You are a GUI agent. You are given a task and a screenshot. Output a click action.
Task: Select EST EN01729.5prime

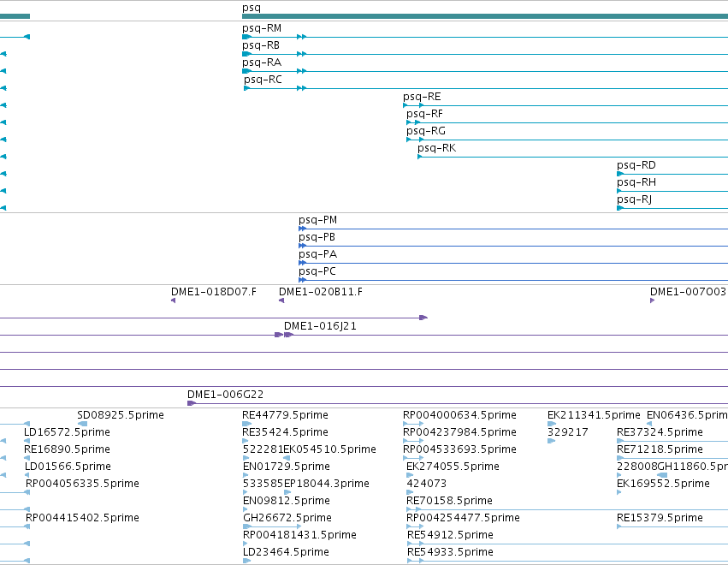tap(287, 467)
